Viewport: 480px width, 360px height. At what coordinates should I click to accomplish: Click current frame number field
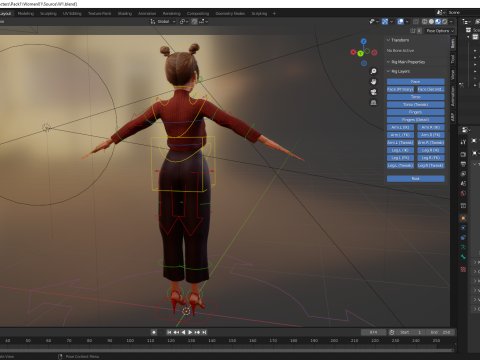[x=373, y=332]
